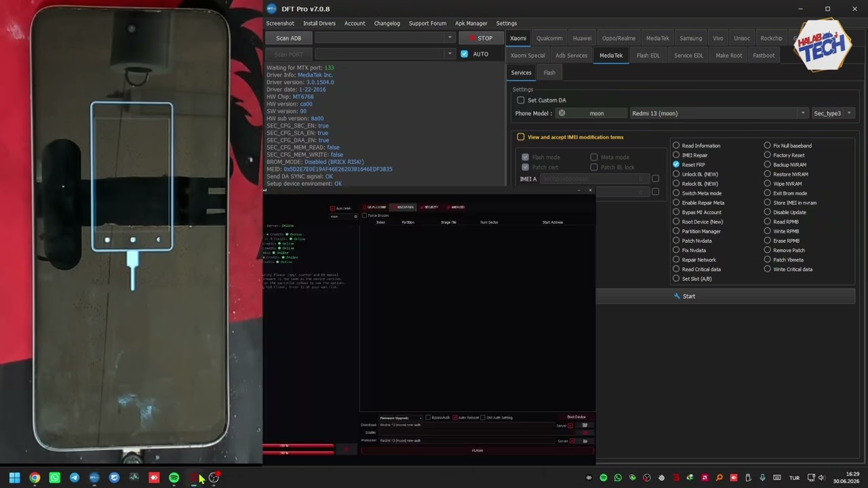
Task: Open Spotify from the taskbar
Action: click(174, 478)
